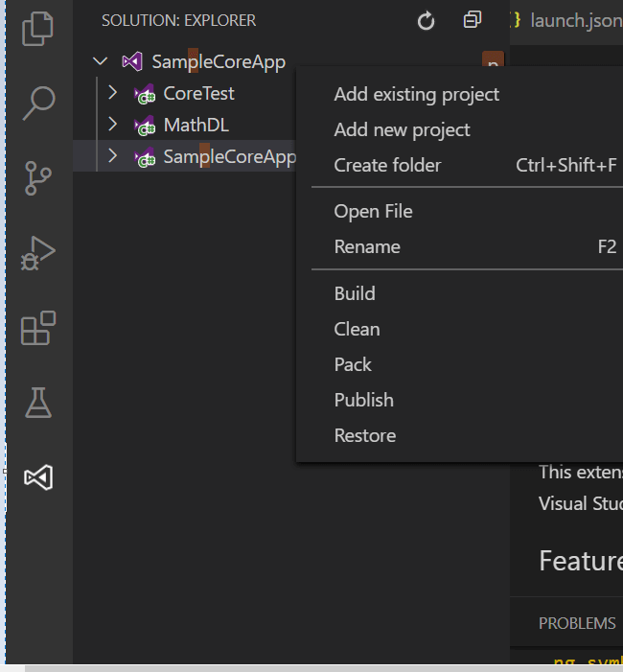Switch to the launch.json editor tab

tap(570, 20)
